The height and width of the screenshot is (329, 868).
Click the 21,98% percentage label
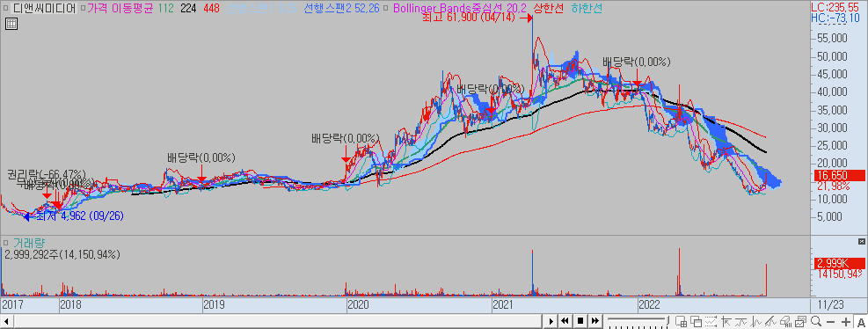click(x=834, y=186)
